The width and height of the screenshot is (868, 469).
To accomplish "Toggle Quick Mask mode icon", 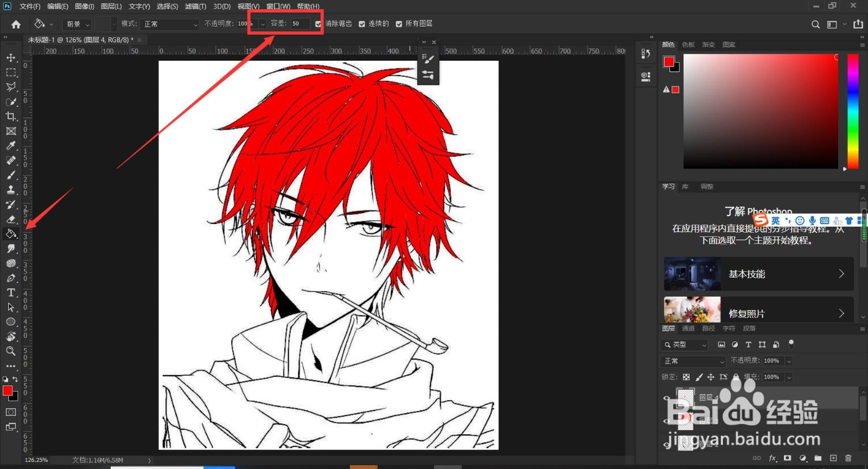I will tap(11, 412).
